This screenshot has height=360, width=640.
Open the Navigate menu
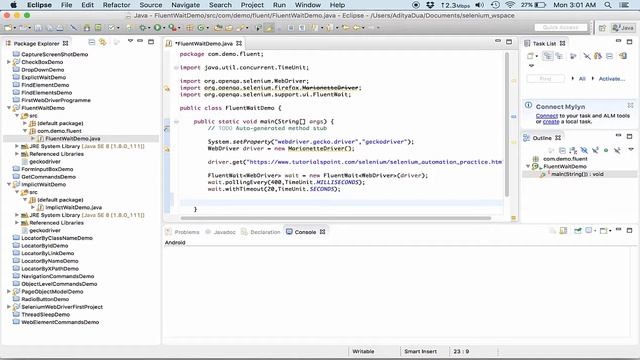point(185,5)
